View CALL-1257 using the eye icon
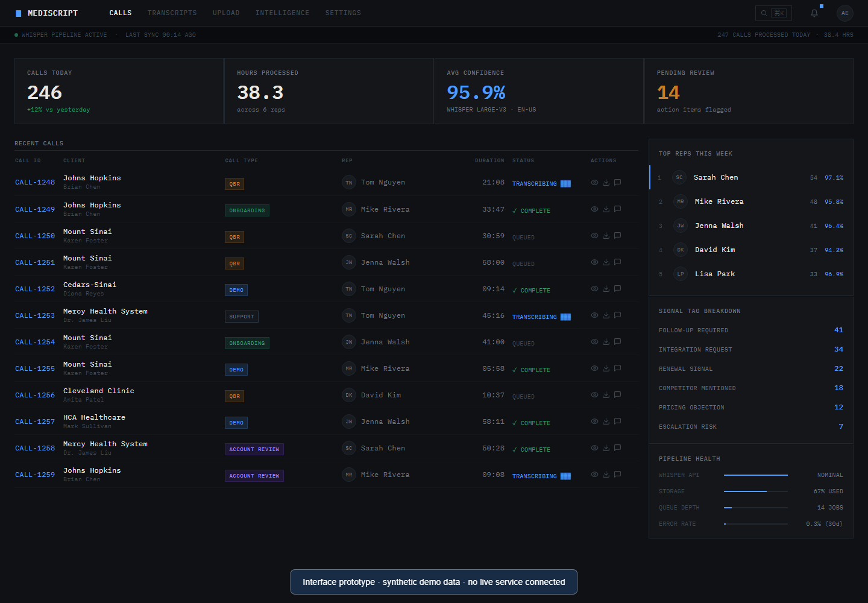This screenshot has width=868, height=603. tap(594, 421)
